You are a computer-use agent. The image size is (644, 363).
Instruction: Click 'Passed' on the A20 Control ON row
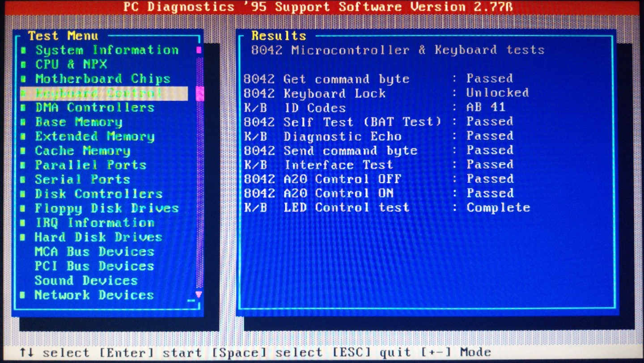pyautogui.click(x=490, y=193)
